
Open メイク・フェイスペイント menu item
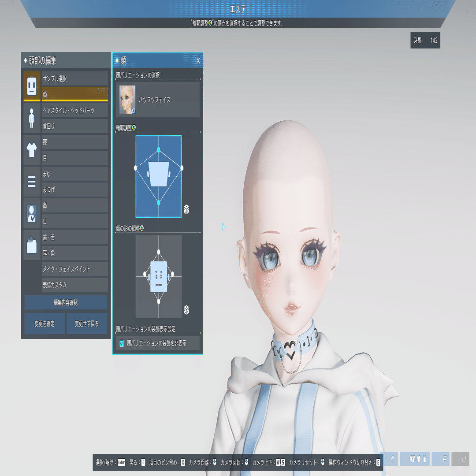pos(74,269)
